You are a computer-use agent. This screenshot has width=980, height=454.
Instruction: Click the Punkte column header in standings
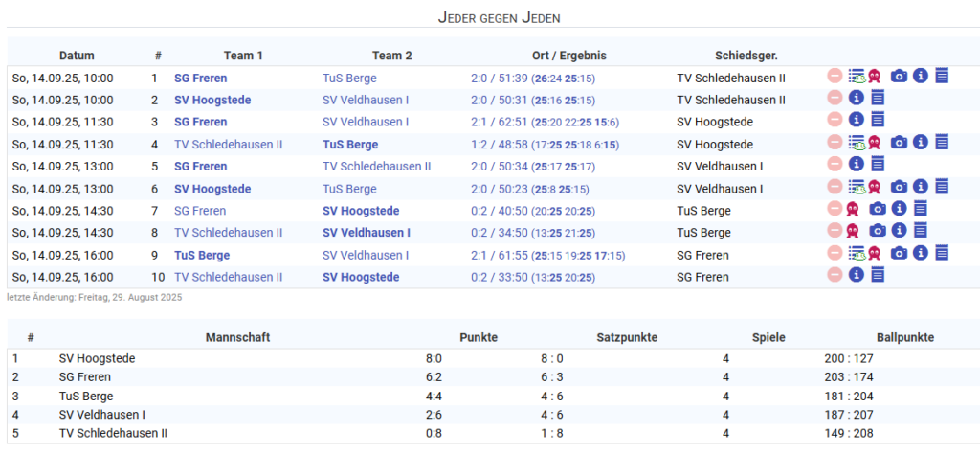479,337
